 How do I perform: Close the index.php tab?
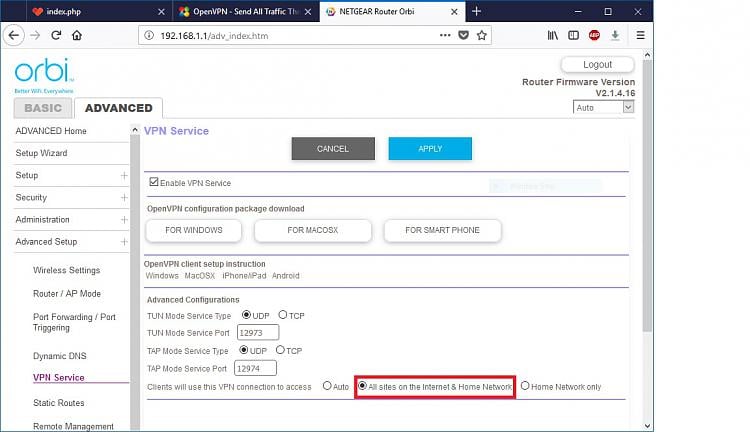(x=161, y=11)
